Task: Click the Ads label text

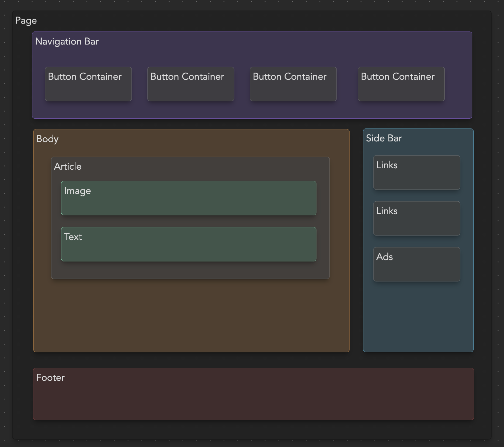Action: pyautogui.click(x=384, y=257)
